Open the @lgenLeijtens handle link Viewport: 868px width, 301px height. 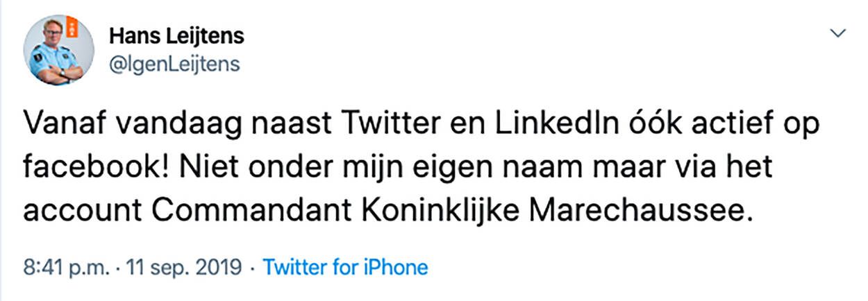174,64
